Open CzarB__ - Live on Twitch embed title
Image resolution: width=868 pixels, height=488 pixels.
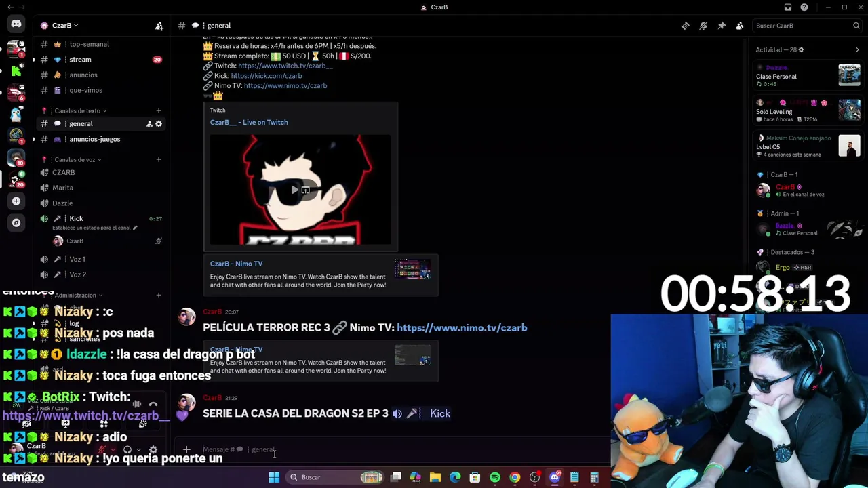(x=249, y=122)
